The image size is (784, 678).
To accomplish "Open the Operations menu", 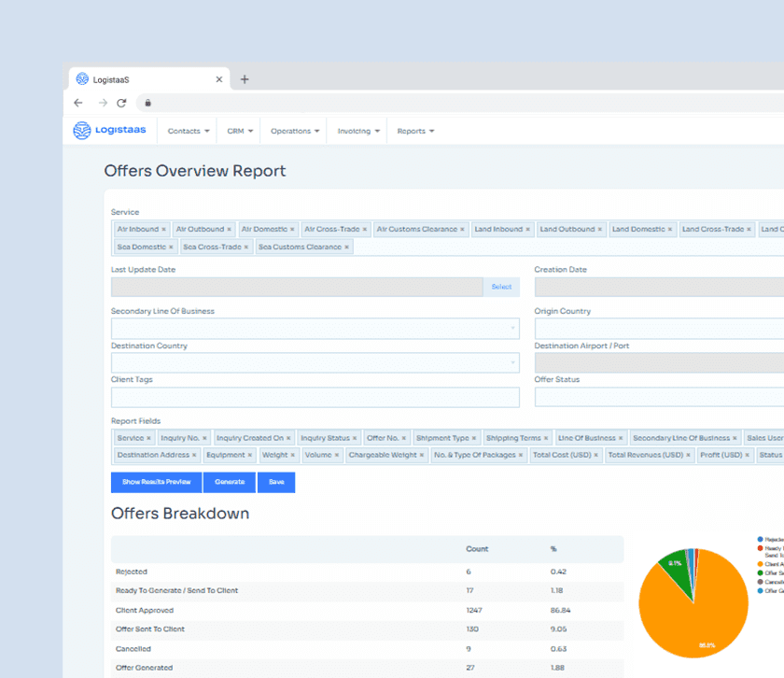I will [x=294, y=131].
